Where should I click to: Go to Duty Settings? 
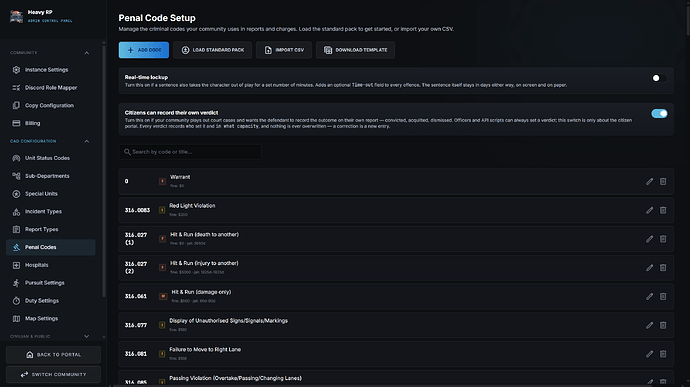click(x=51, y=301)
